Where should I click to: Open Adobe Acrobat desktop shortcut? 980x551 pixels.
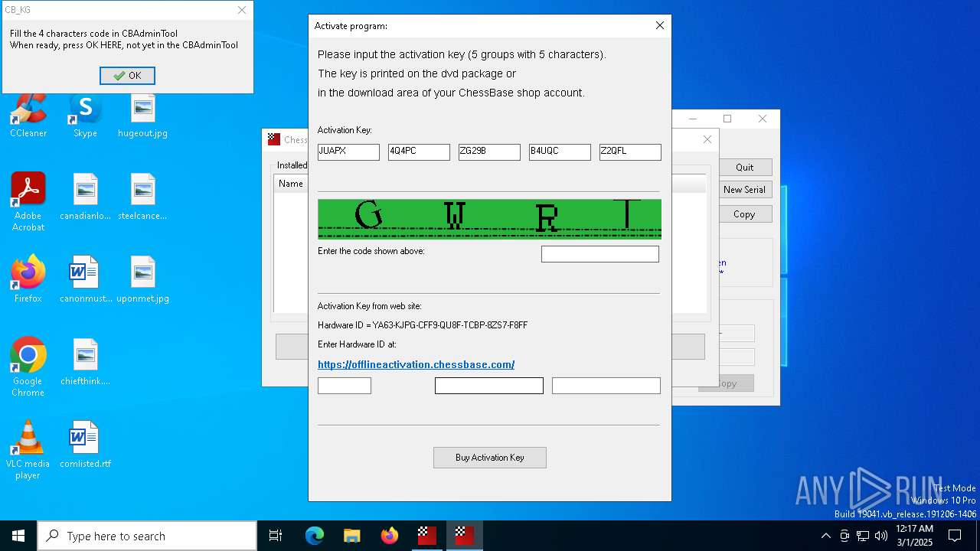(x=28, y=201)
